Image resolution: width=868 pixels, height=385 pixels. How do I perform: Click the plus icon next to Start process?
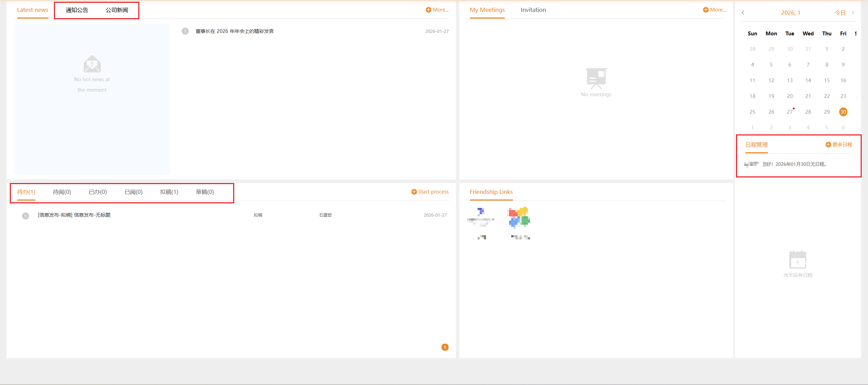coord(414,192)
